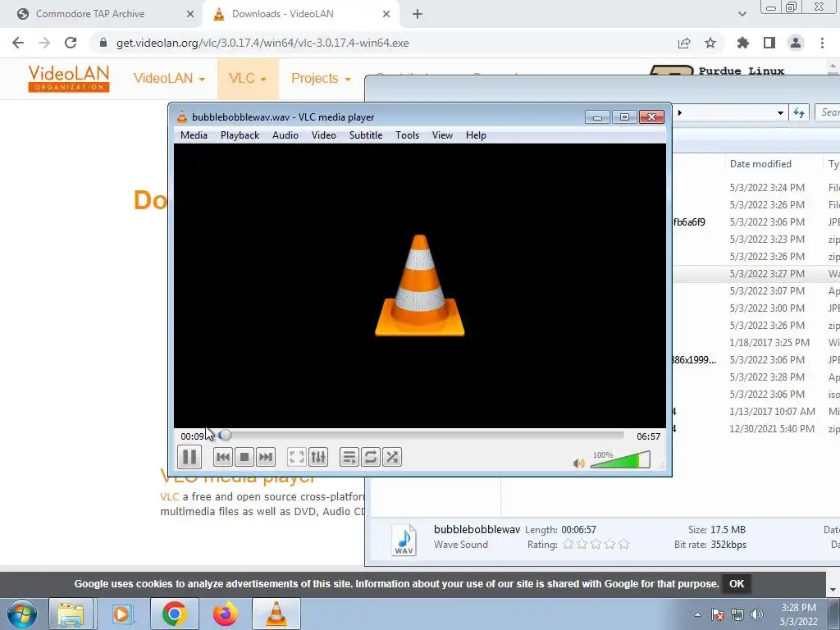
Task: Reload the current Chrome page
Action: (x=71, y=43)
